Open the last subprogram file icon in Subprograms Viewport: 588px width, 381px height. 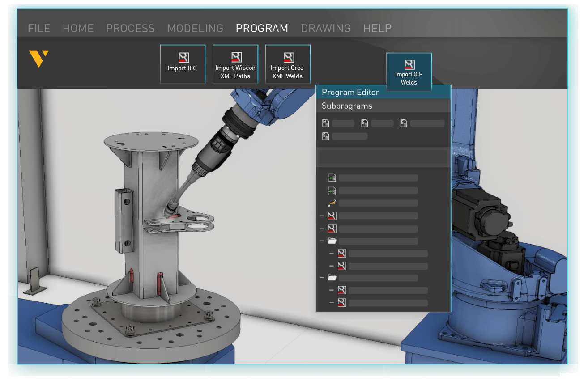point(325,136)
